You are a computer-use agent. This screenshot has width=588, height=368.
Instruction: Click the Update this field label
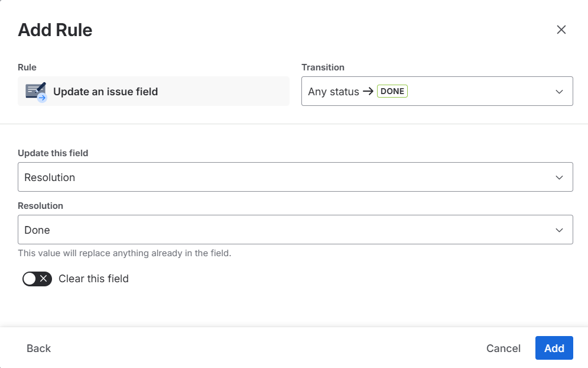click(53, 153)
